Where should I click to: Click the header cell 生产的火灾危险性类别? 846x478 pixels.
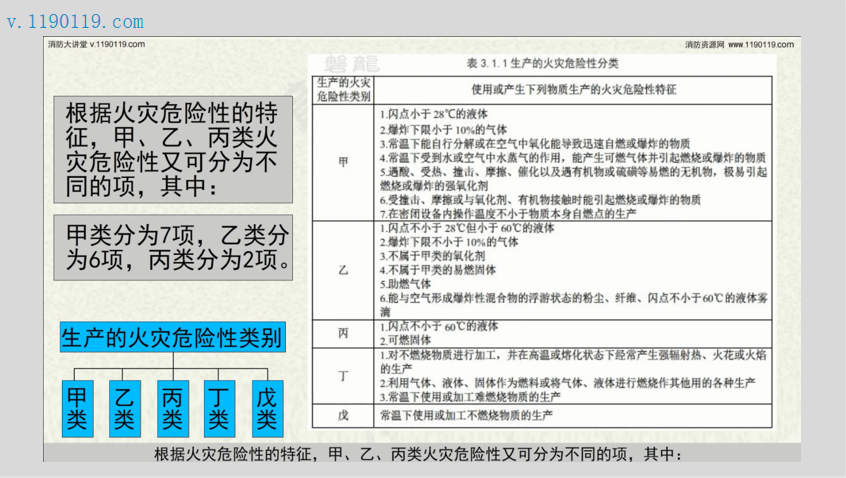point(343,90)
